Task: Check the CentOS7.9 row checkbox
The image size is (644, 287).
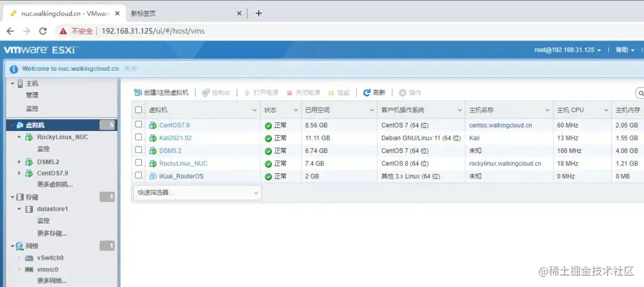Action: click(x=138, y=124)
